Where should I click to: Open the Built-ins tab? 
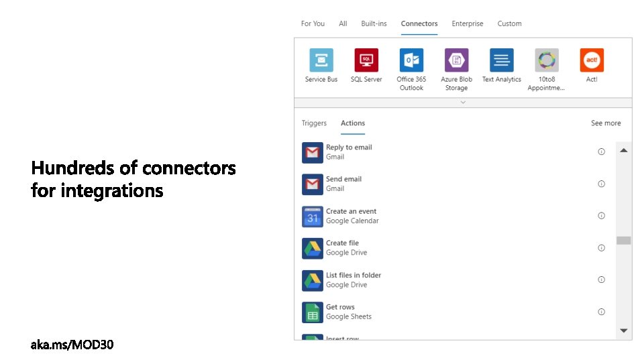pos(374,24)
